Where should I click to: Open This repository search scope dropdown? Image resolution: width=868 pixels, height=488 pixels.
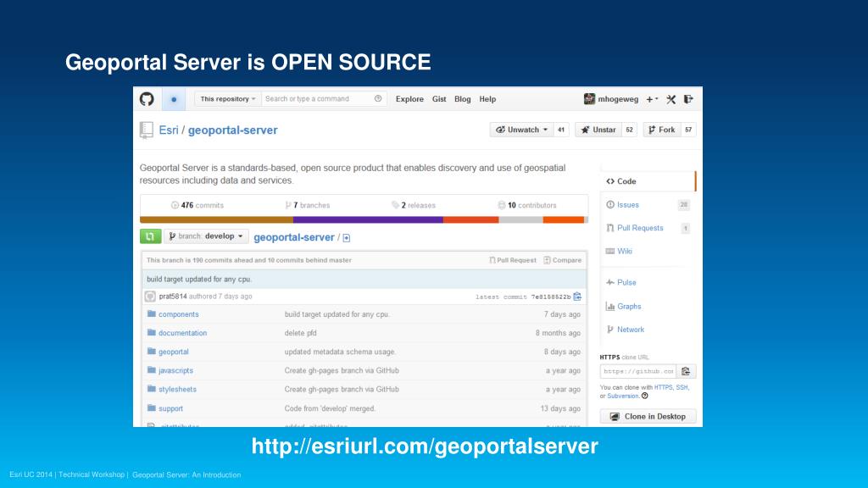coord(227,99)
